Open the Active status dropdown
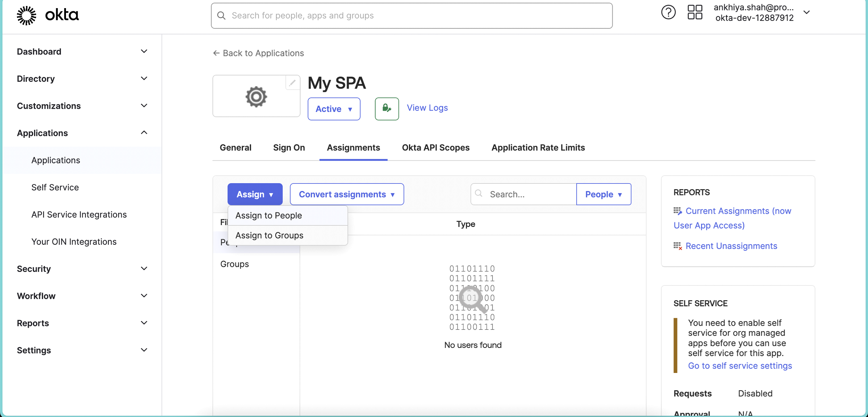 [x=334, y=109]
